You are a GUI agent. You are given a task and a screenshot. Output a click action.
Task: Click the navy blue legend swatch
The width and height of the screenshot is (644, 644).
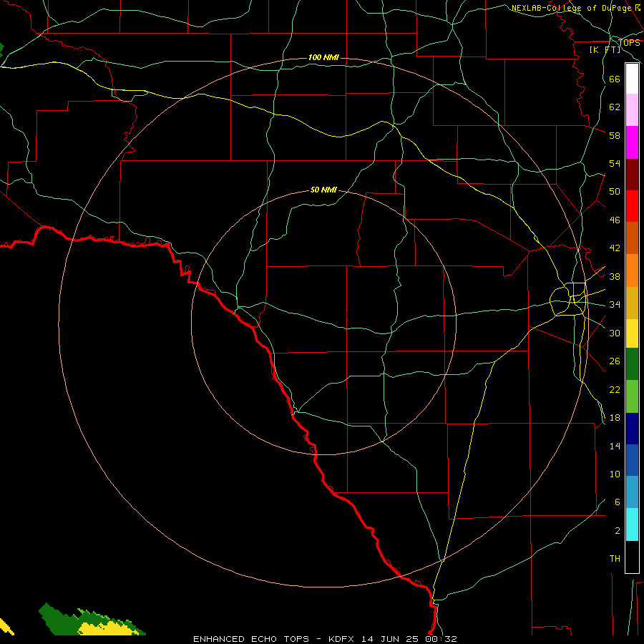click(x=632, y=429)
